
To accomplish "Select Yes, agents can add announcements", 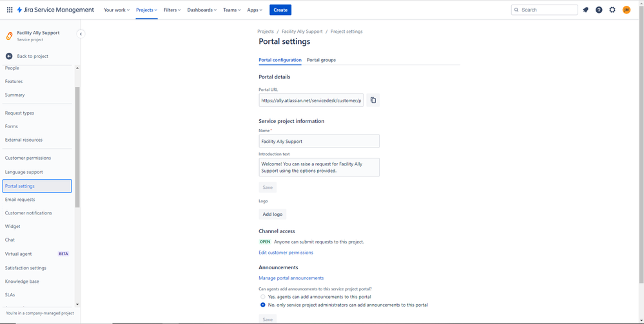I will click(x=263, y=296).
